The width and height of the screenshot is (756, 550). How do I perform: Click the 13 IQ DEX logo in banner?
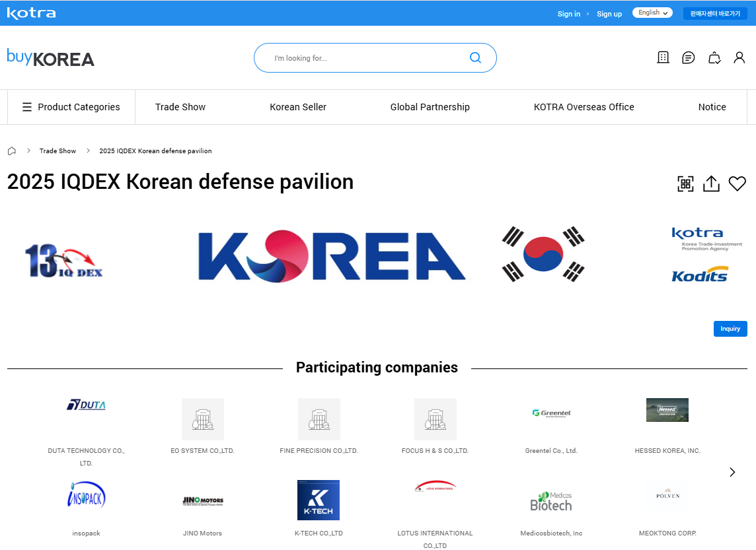[63, 260]
